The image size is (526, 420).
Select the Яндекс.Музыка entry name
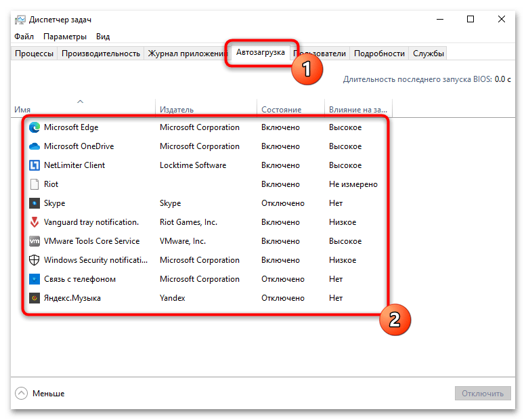click(x=72, y=298)
